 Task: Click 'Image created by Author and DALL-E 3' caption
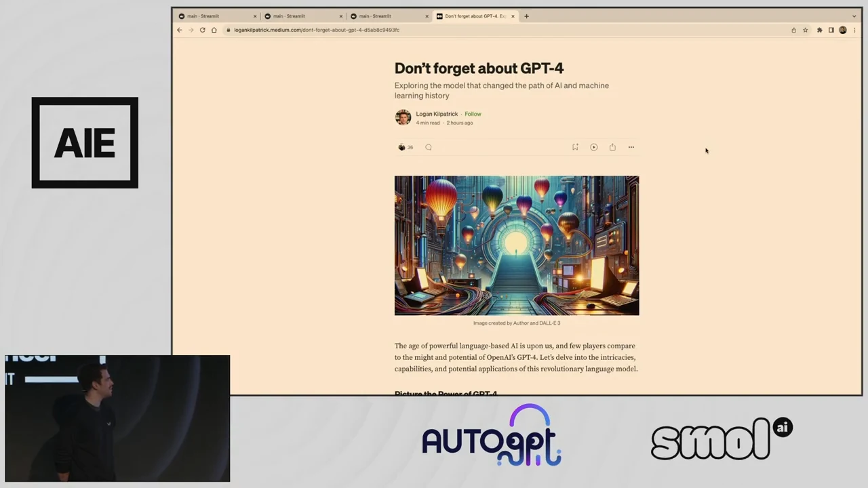click(x=517, y=323)
